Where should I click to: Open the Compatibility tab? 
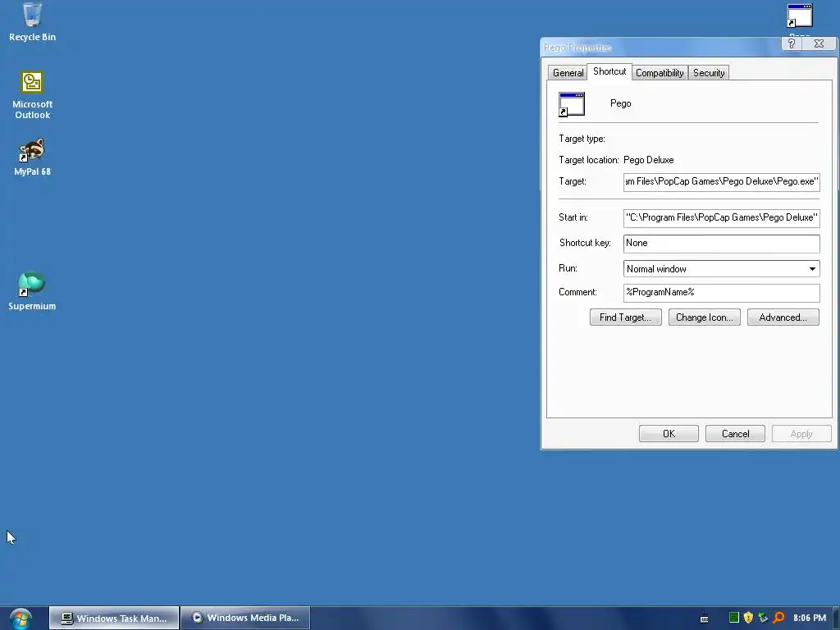click(660, 73)
